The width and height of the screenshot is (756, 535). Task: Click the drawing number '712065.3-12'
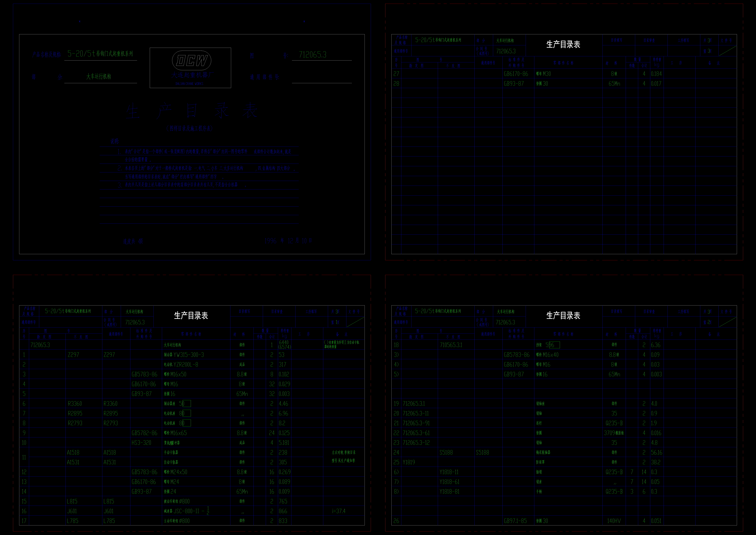click(x=416, y=443)
